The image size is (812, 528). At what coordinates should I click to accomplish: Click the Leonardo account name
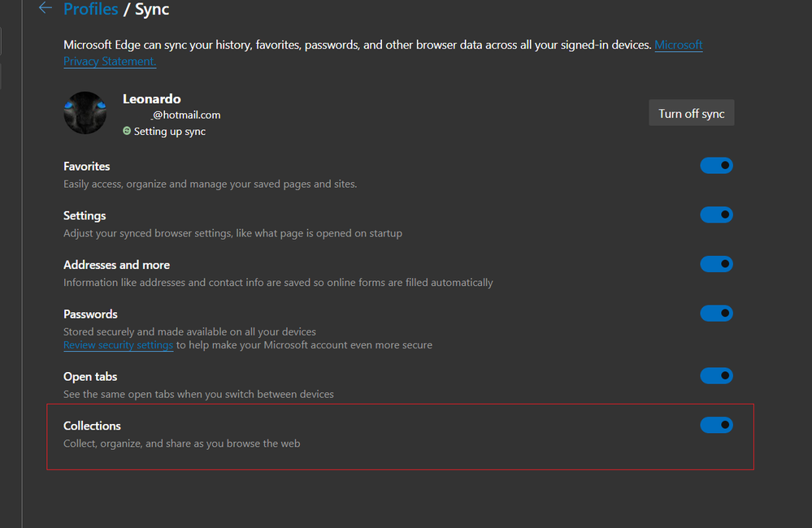pos(152,99)
